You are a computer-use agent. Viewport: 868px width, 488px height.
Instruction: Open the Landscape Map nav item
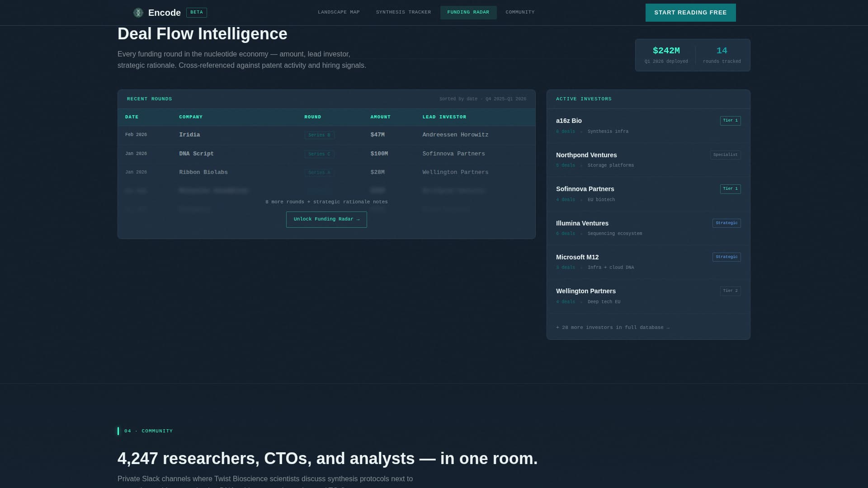click(339, 13)
